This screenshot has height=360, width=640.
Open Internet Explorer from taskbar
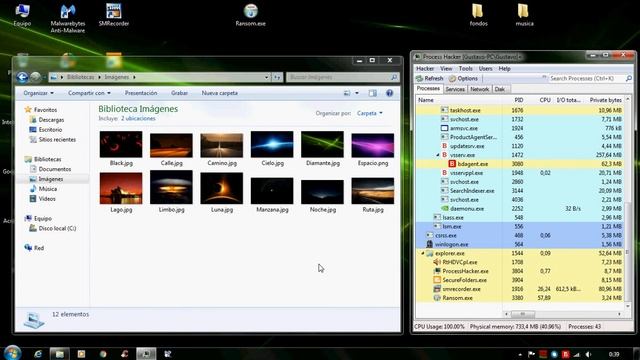point(38,354)
